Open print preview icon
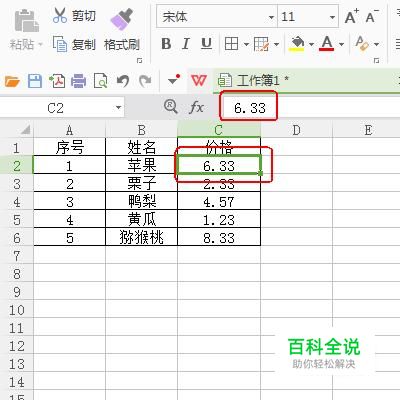This screenshot has height=400, width=400. click(x=100, y=81)
